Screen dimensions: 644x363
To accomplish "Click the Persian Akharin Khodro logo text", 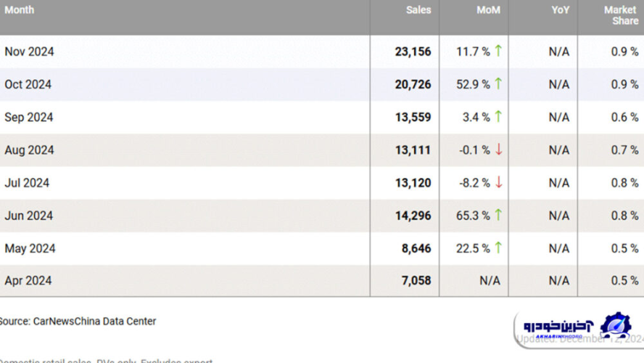I will pyautogui.click(x=558, y=324).
